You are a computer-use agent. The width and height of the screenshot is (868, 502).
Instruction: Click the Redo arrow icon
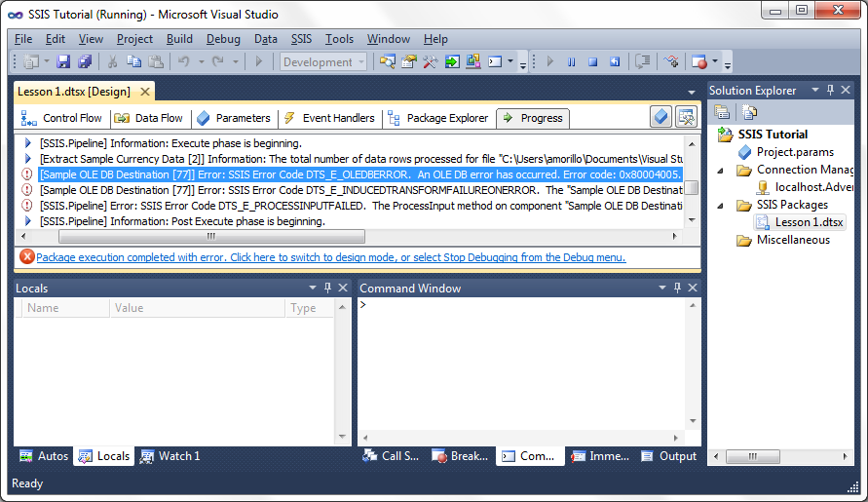point(217,61)
